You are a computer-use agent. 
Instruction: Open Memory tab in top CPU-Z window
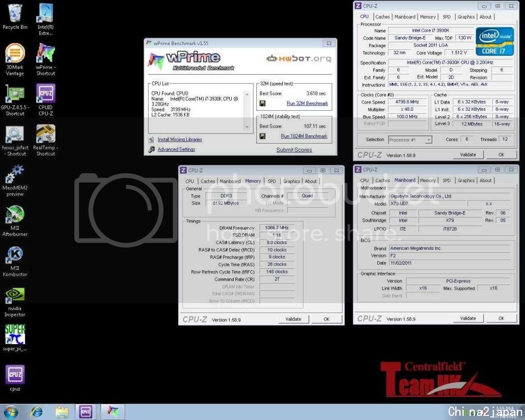[428, 17]
